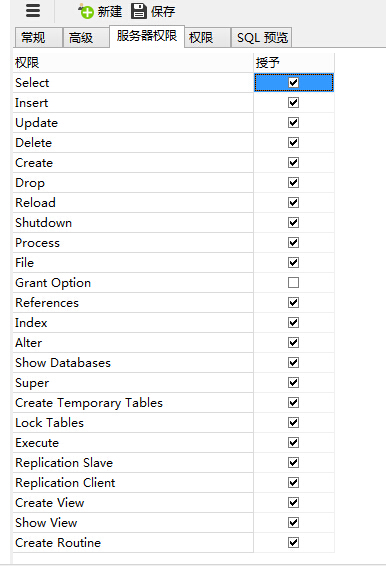Open the 高级 tab
The width and height of the screenshot is (386, 566).
point(86,38)
